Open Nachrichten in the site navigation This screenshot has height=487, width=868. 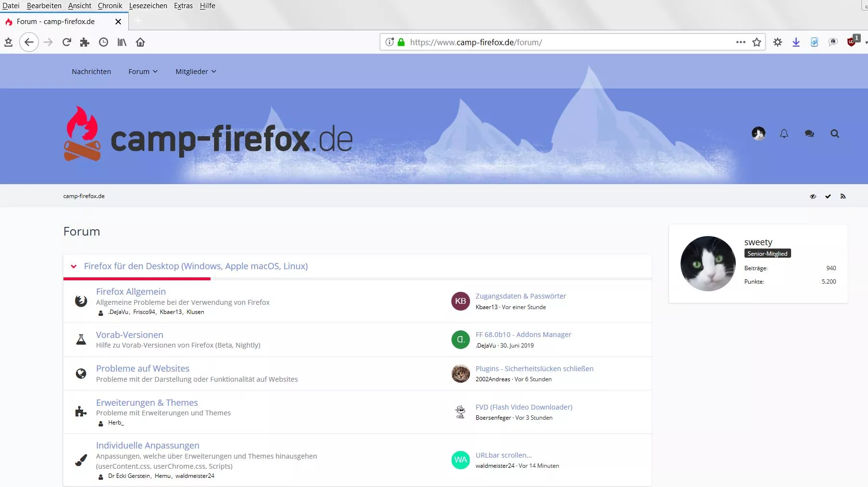click(91, 72)
